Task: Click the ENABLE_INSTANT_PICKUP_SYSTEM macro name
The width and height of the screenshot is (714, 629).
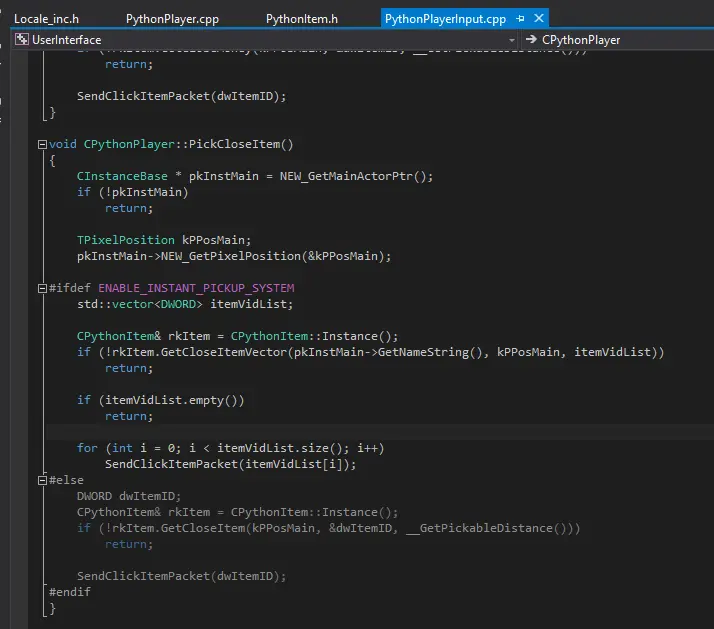Action: click(196, 288)
